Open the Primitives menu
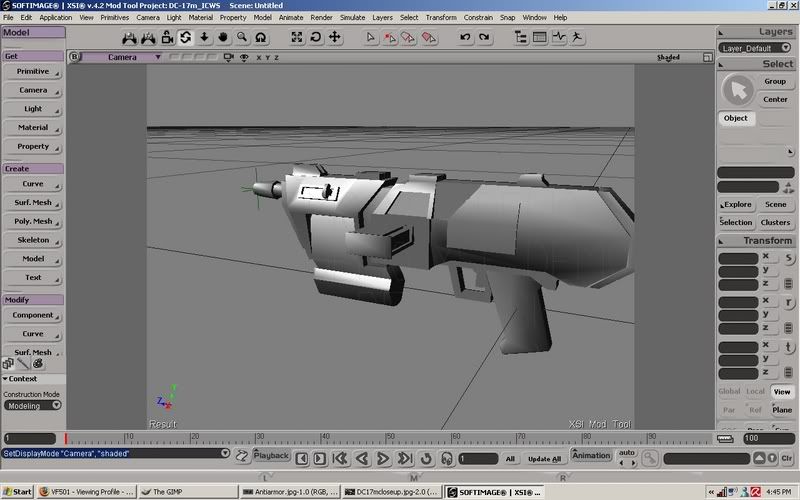 click(114, 17)
